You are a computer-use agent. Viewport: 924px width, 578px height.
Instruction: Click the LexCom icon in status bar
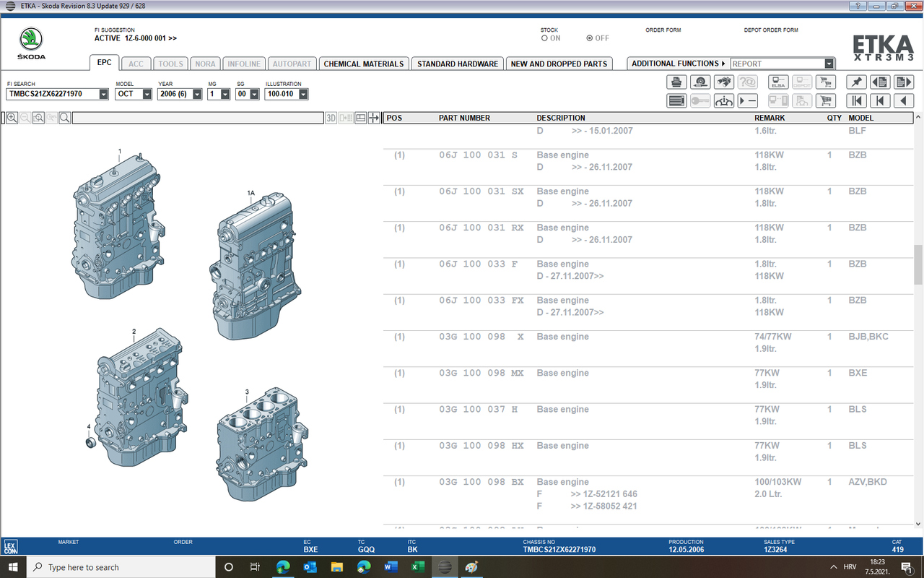pos(11,547)
